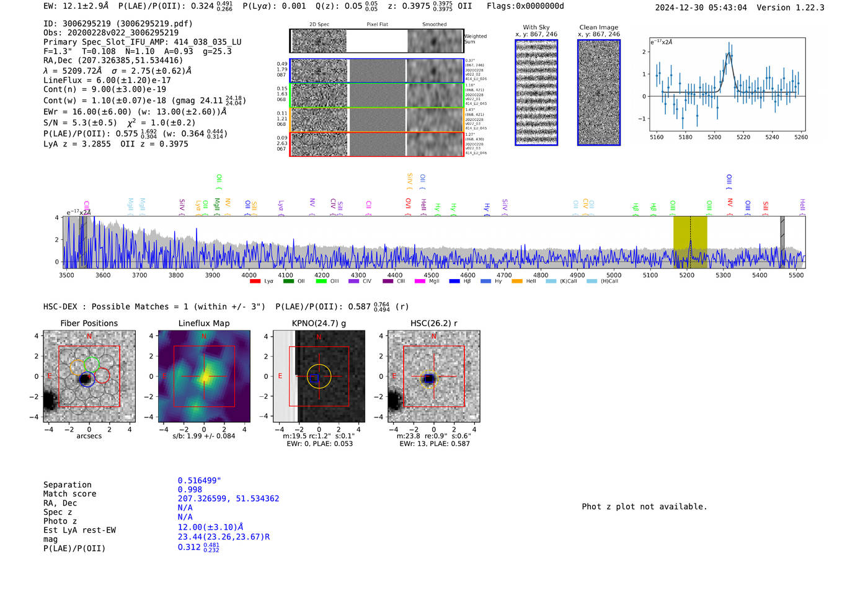Screen dimensions: 868x591
Task: Click the Hβ blue legend swatch
Action: (454, 282)
